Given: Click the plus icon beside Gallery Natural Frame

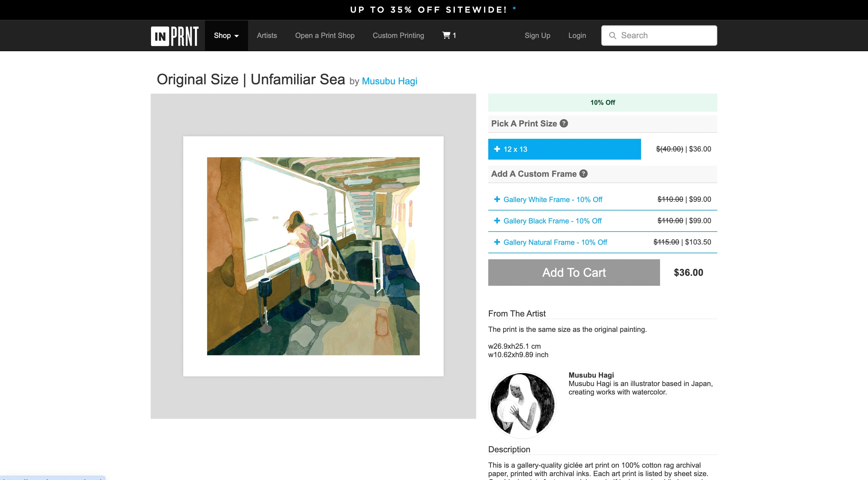Looking at the screenshot, I should pos(497,242).
